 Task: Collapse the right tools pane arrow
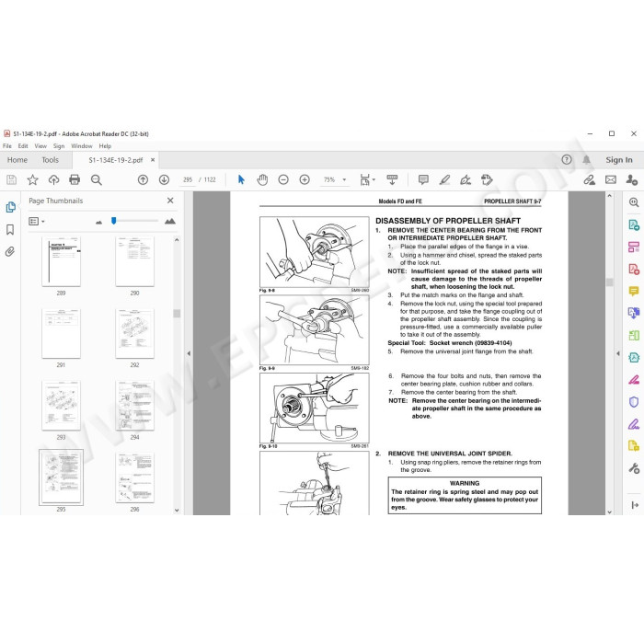click(618, 353)
